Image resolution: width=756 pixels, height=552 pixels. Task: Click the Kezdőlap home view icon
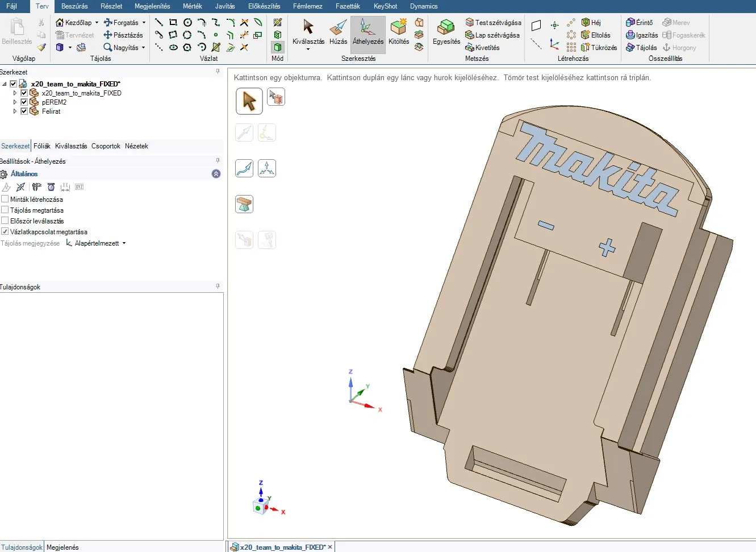tap(60, 23)
